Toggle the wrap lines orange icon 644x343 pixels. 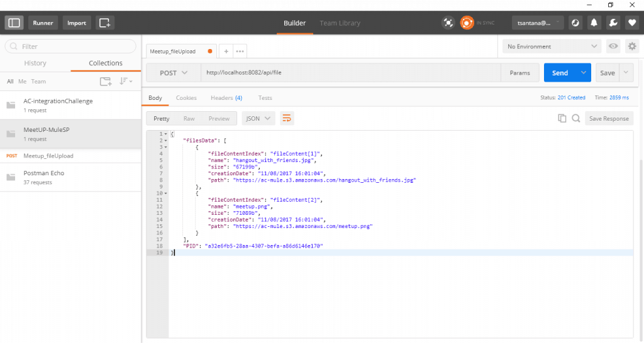coord(287,118)
